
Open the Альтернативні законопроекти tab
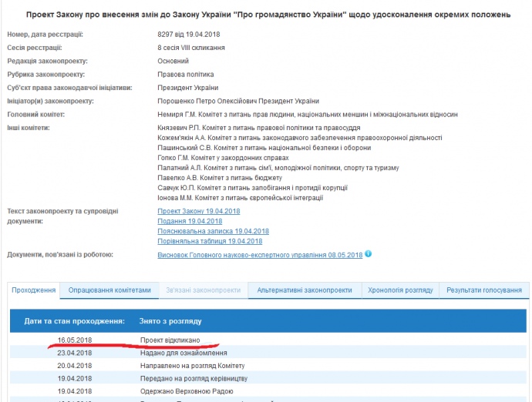click(x=305, y=290)
